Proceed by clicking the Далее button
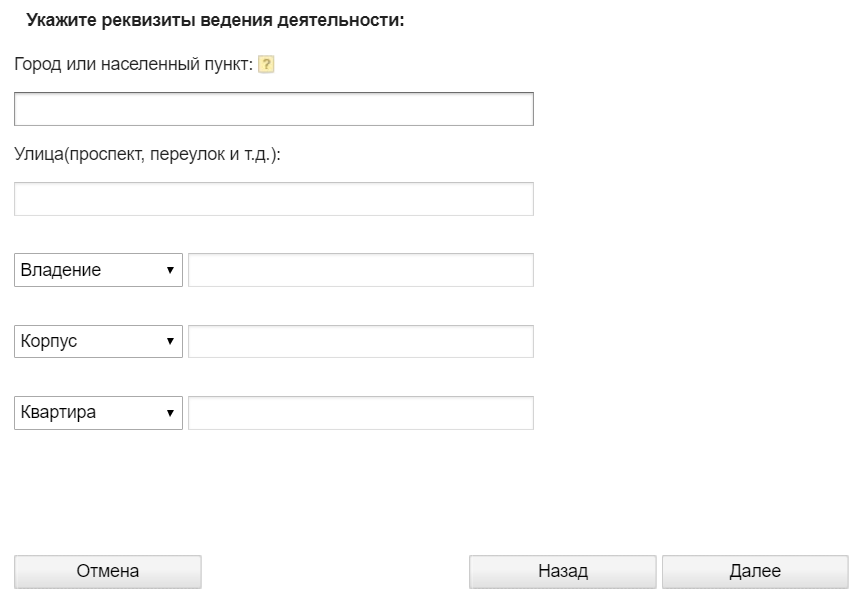 [755, 572]
